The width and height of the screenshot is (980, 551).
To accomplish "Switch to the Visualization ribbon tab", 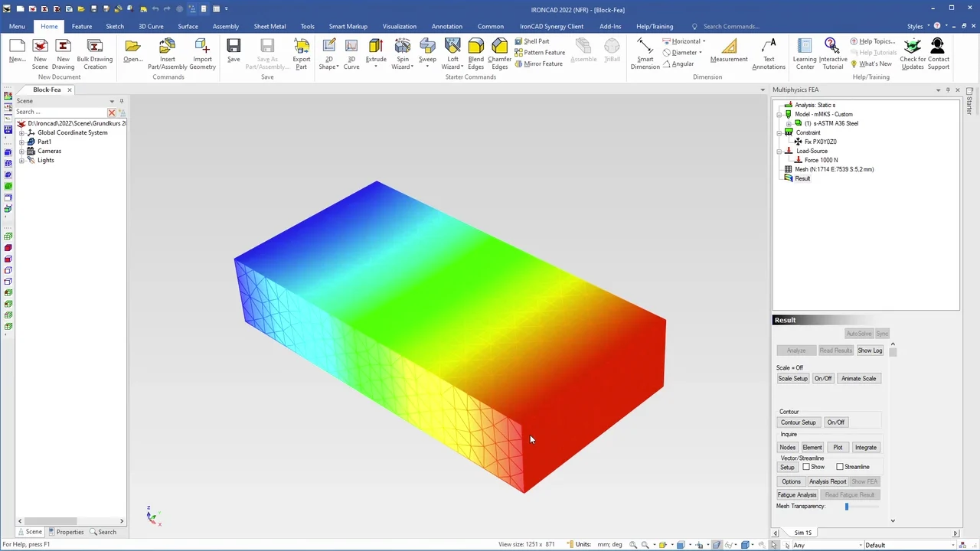I will [x=400, y=26].
